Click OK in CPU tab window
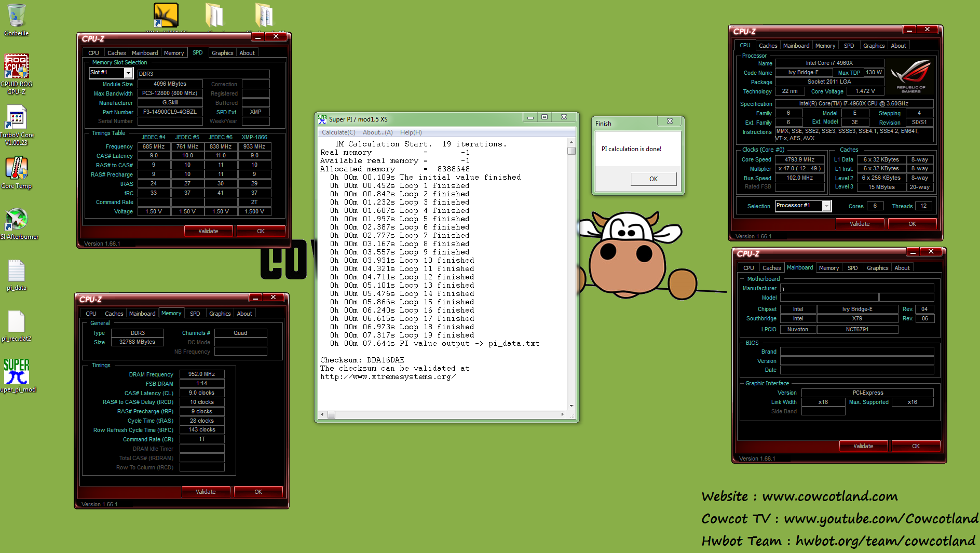This screenshot has height=553, width=980. (913, 224)
